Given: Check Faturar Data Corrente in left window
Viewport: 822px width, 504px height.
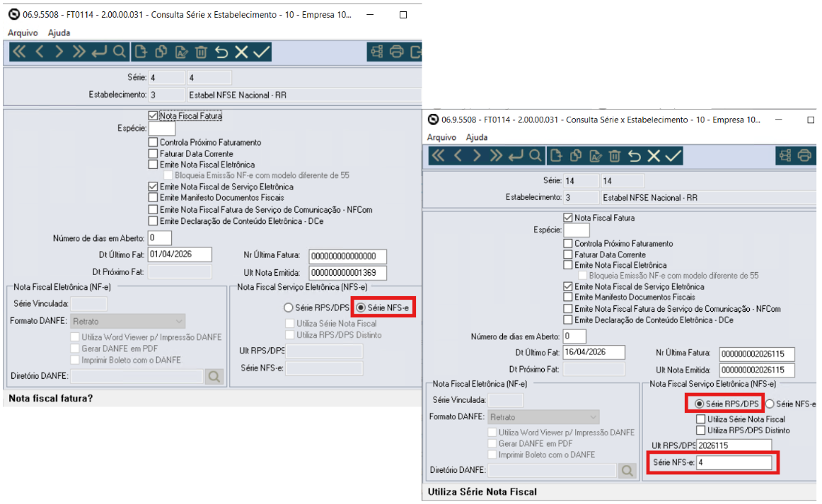Looking at the screenshot, I should (x=153, y=153).
